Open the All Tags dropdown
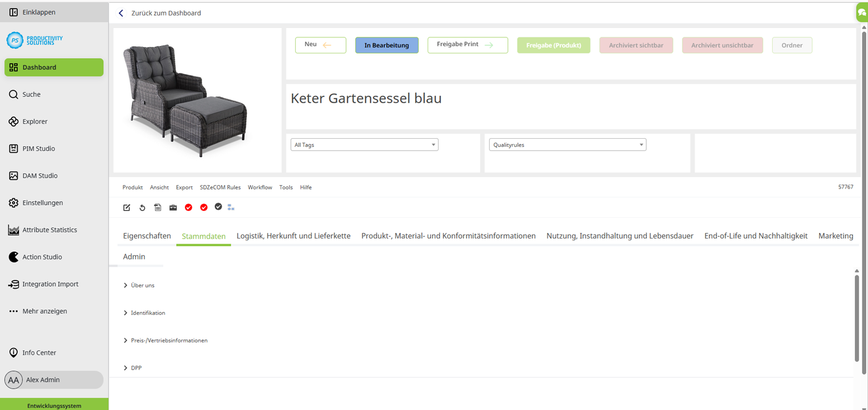868x410 pixels. click(x=365, y=145)
